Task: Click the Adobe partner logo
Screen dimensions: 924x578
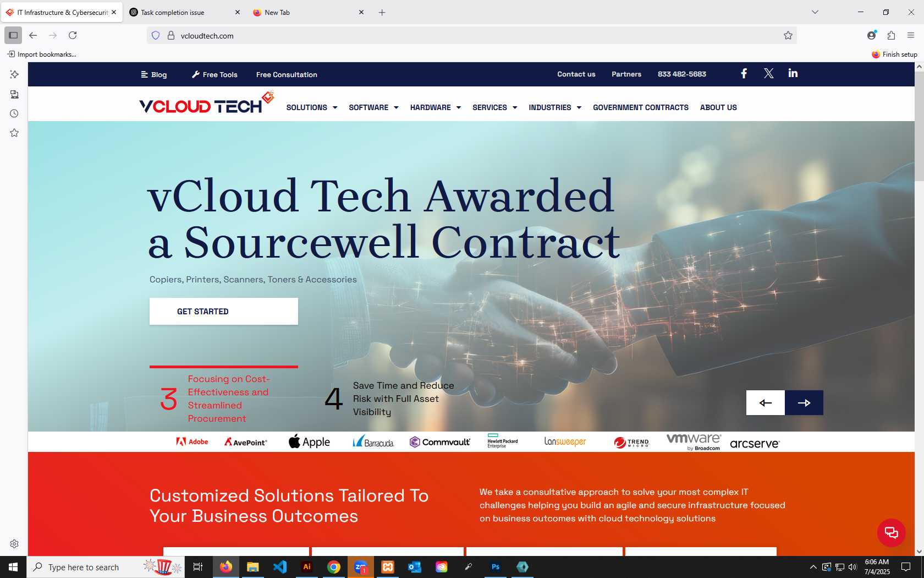Action: pos(192,441)
